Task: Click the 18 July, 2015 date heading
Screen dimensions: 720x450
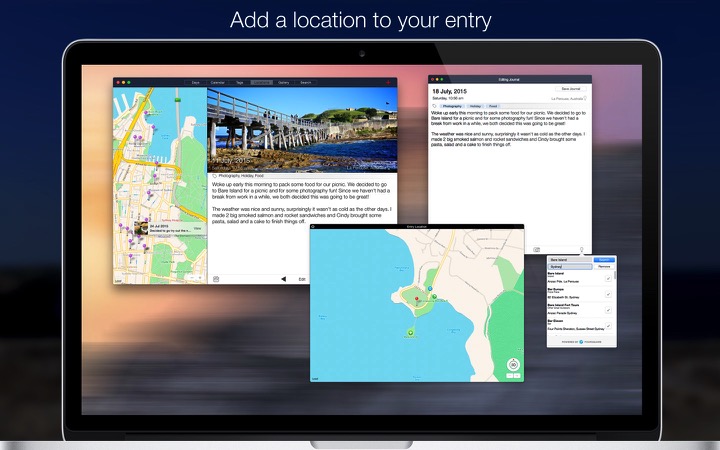Action: (x=449, y=91)
